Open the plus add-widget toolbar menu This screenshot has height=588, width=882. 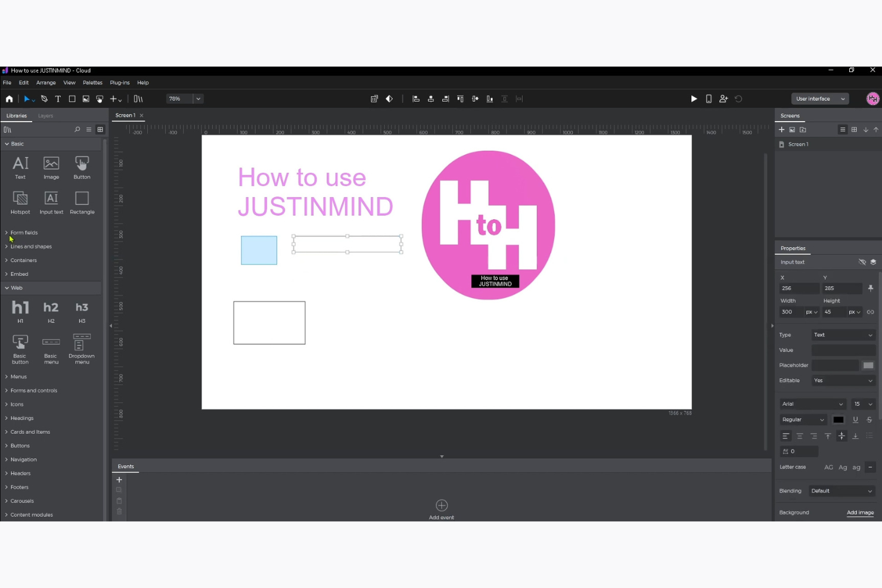click(x=115, y=99)
